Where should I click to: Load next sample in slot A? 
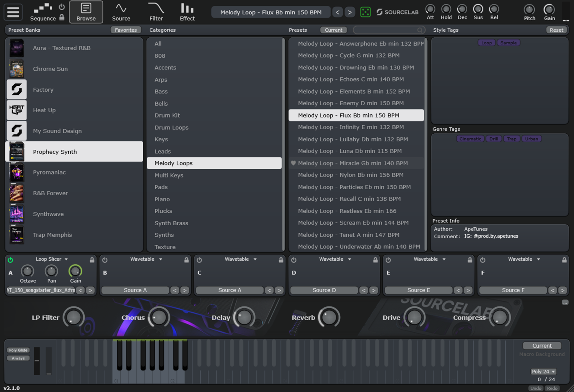coord(90,290)
